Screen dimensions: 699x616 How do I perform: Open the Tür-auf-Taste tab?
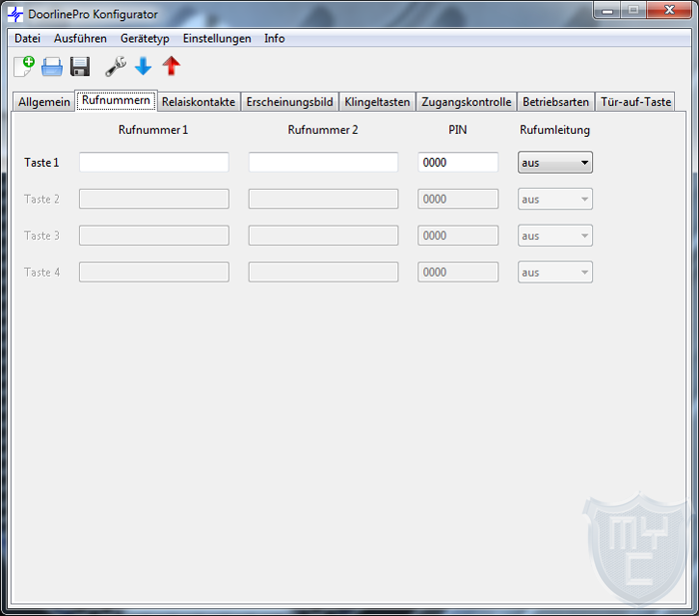pyautogui.click(x=636, y=102)
